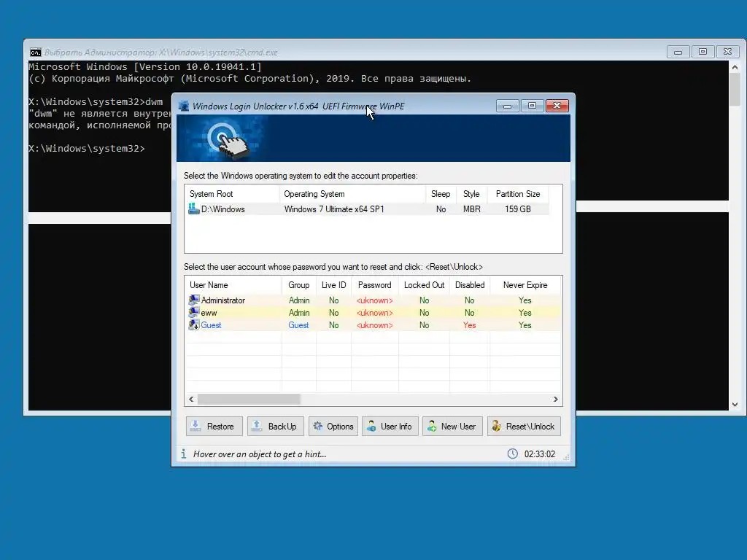Click the Restore button
Screen dimensions: 747x560
[x=214, y=426]
